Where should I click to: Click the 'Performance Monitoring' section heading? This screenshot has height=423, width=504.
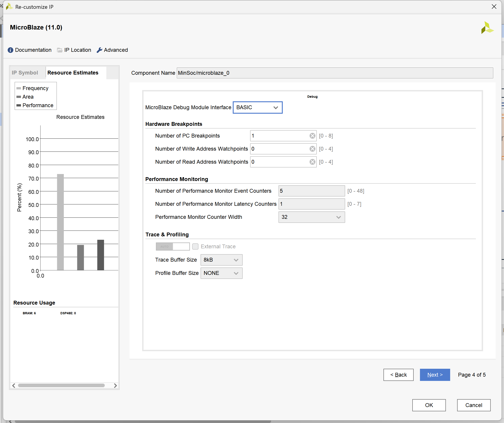point(177,179)
